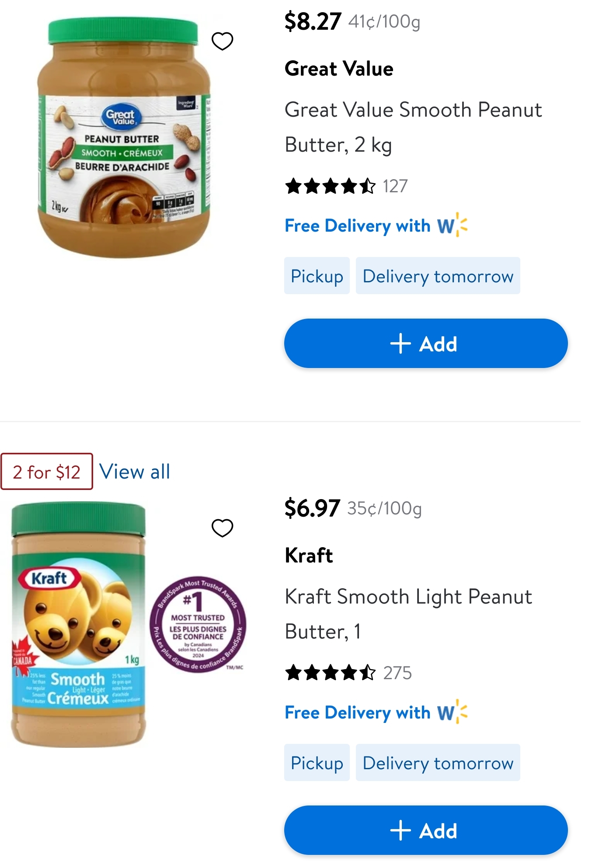This screenshot has width=599, height=868.
Task: Open Great Value Smooth Peanut Butter, 2 kg title
Action: coord(413,127)
